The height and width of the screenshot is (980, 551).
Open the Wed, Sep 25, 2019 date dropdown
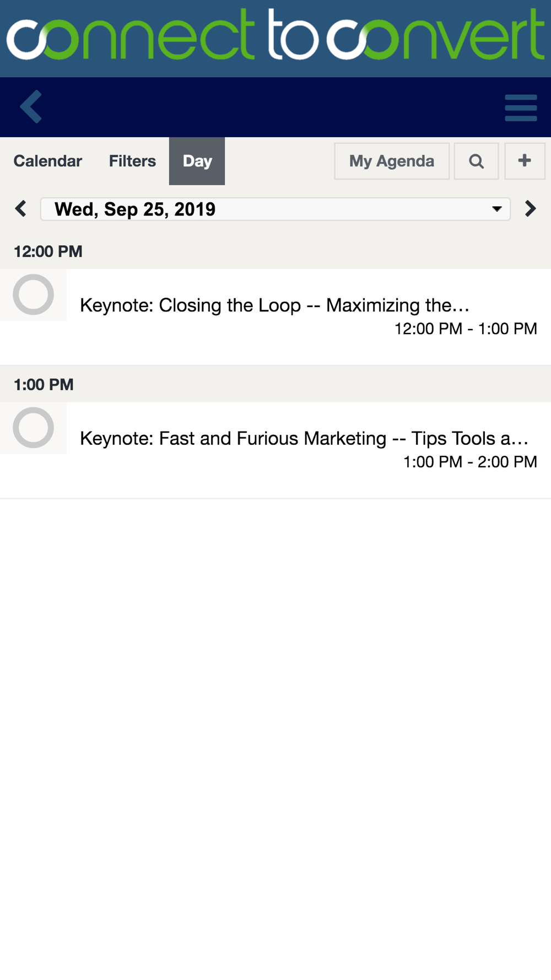coord(275,209)
